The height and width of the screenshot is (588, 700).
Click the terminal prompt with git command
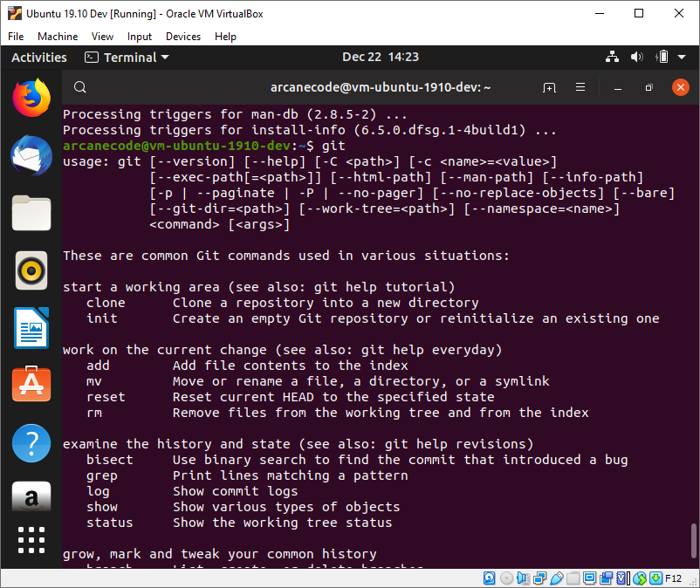pyautogui.click(x=204, y=146)
